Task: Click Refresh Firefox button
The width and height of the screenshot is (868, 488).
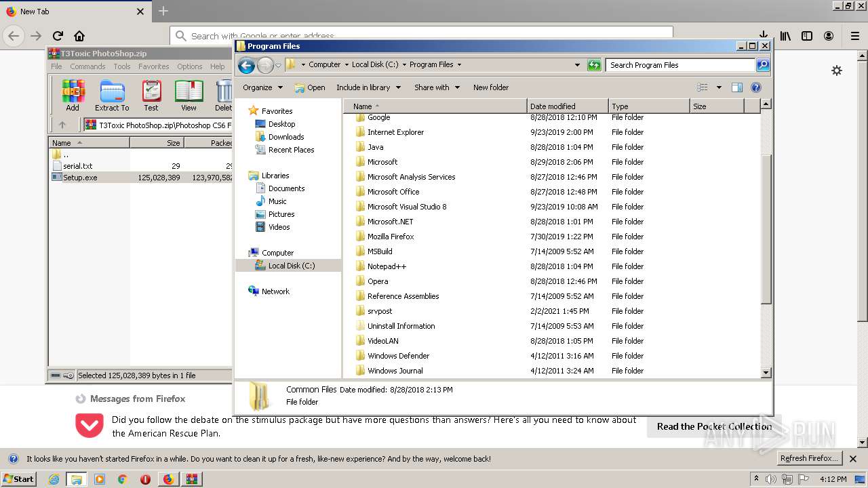Action: (809, 458)
